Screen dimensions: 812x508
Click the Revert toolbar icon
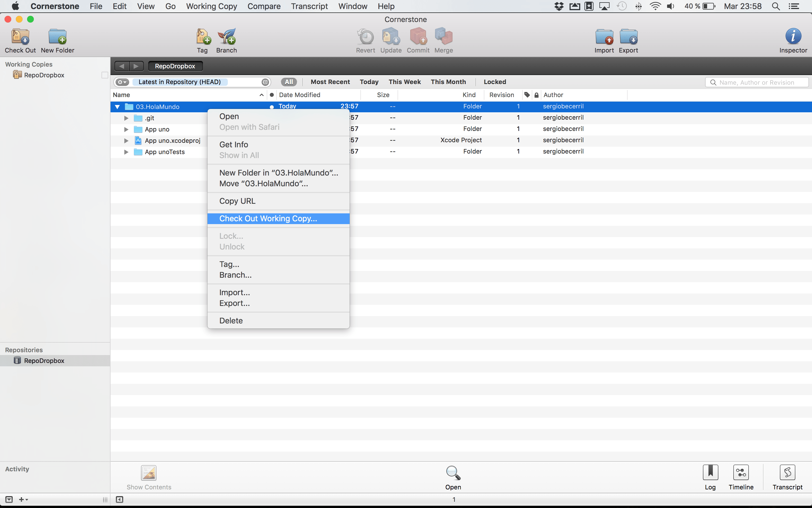click(x=365, y=36)
